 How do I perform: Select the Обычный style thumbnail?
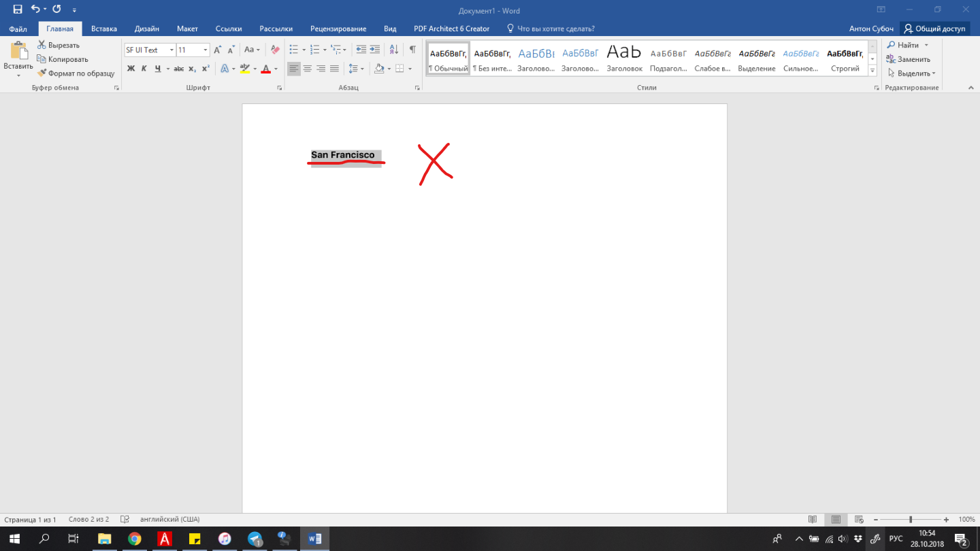click(448, 59)
